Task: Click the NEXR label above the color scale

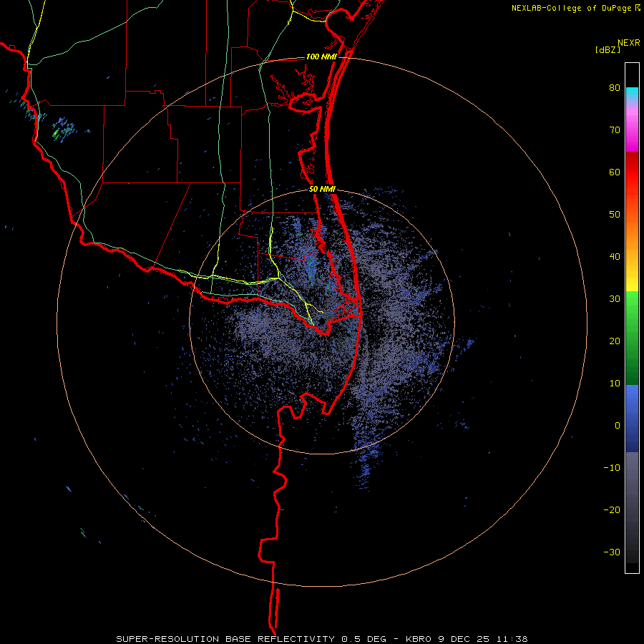Action: [629, 43]
